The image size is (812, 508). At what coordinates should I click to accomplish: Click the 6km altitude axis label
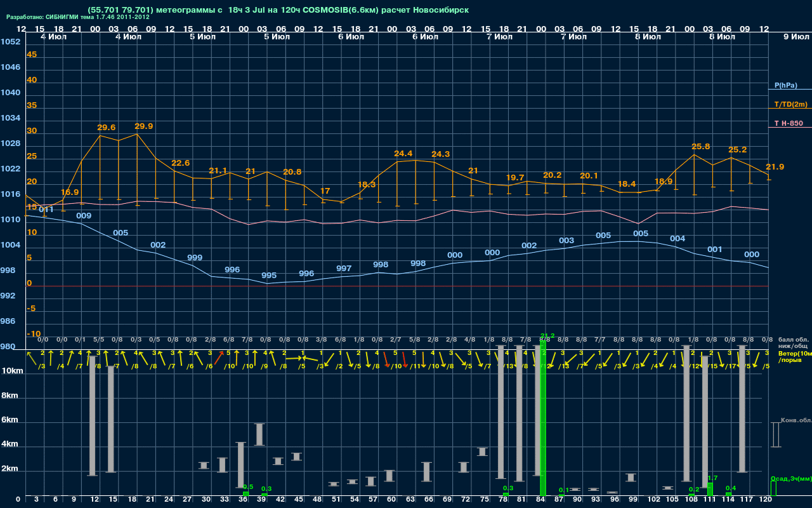click(11, 420)
